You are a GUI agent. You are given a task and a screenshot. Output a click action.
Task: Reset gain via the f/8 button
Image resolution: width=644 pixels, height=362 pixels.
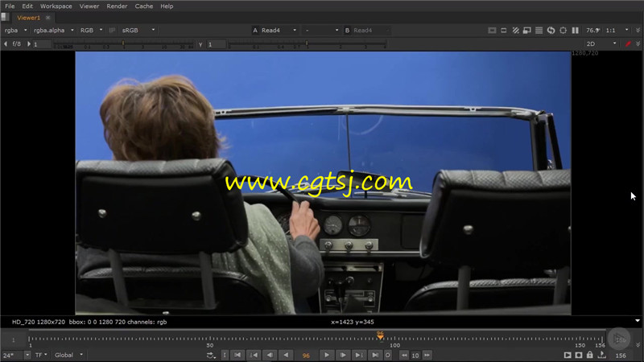pos(16,44)
